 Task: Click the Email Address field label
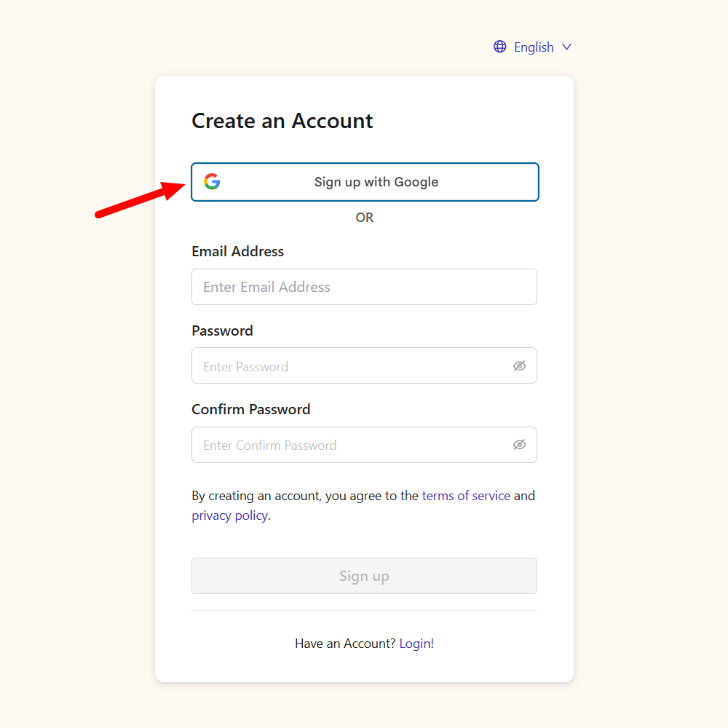237,251
